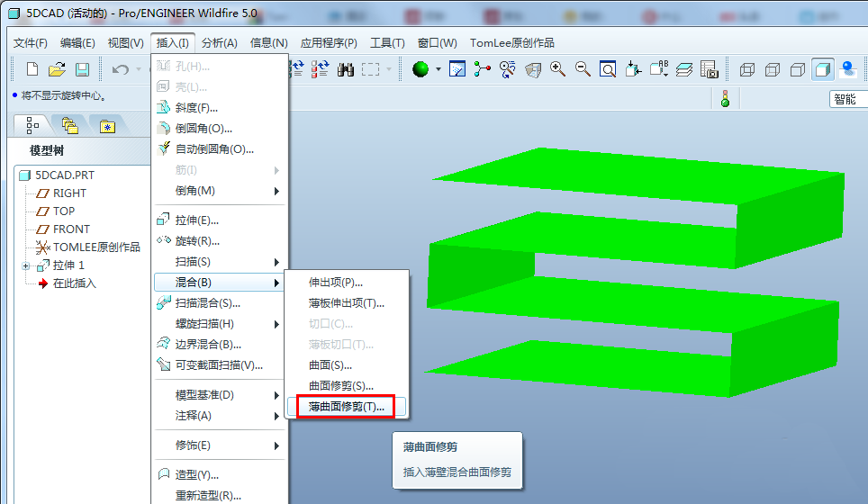The height and width of the screenshot is (504, 868).
Task: Click the reorient view icon
Action: [633, 69]
